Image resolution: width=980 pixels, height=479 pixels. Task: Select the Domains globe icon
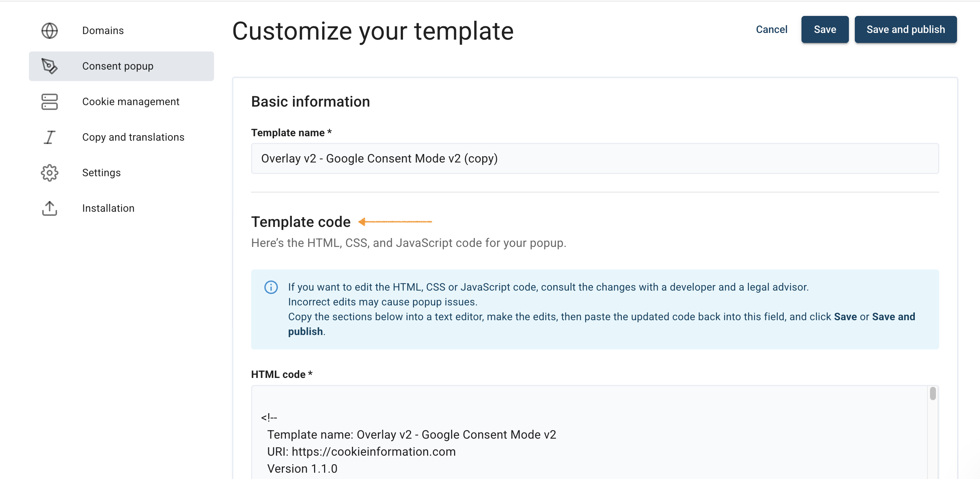click(50, 30)
